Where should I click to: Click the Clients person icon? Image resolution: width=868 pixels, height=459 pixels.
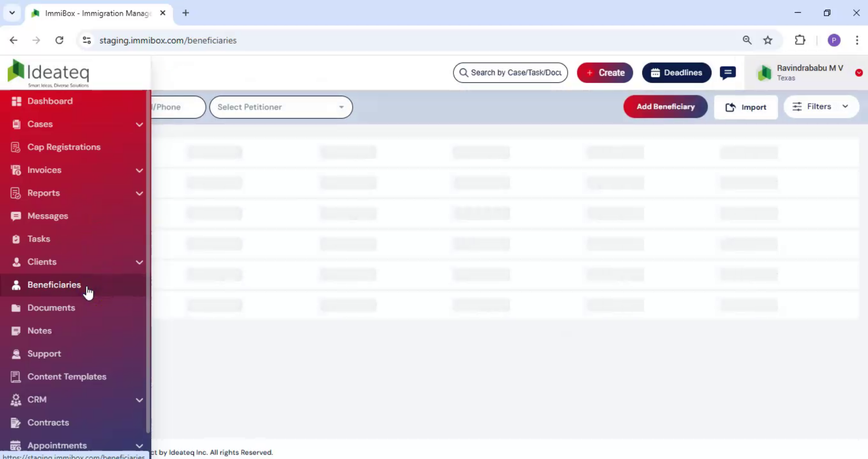pos(16,262)
